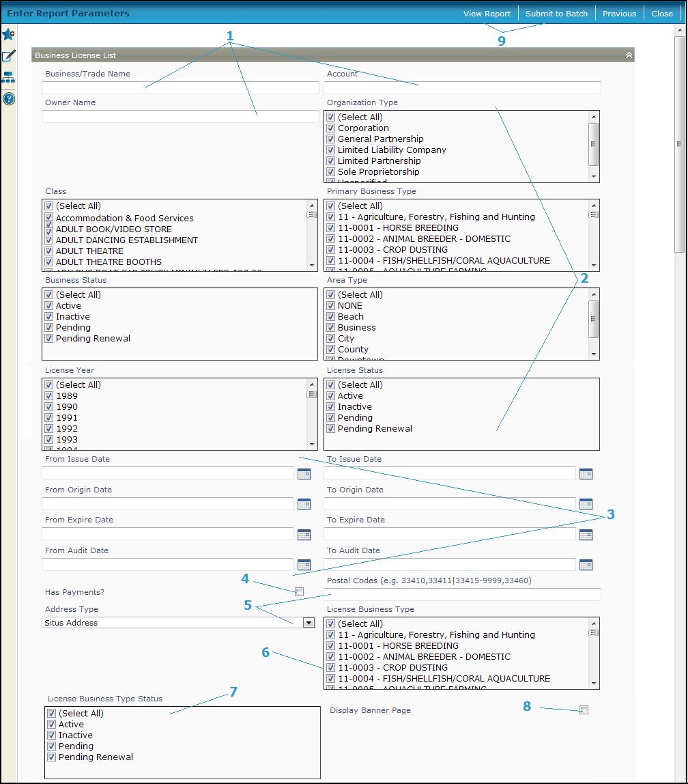The image size is (688, 784).
Task: Click the To Origin Date field
Action: [450, 503]
